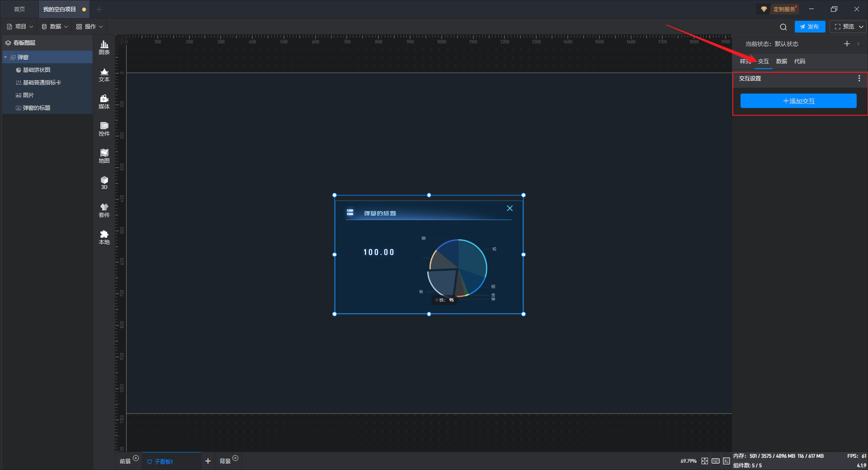Open the 操作 menu
Image resolution: width=868 pixels, height=470 pixels.
(x=90, y=27)
